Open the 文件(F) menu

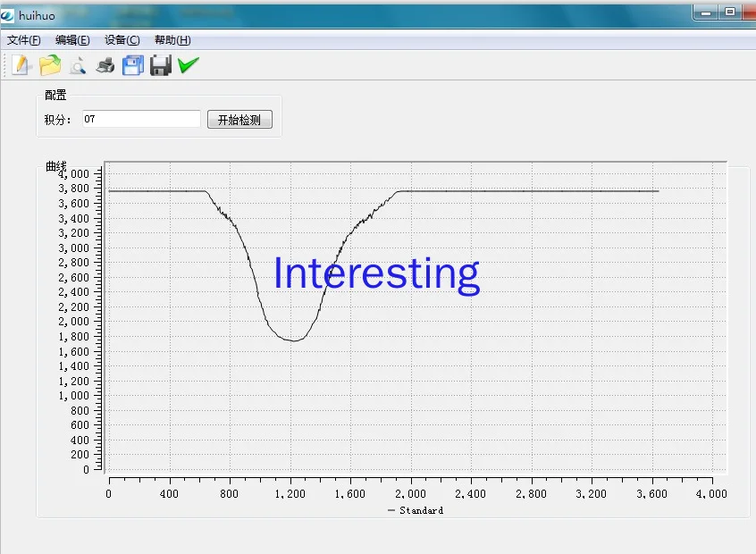pyautogui.click(x=24, y=40)
